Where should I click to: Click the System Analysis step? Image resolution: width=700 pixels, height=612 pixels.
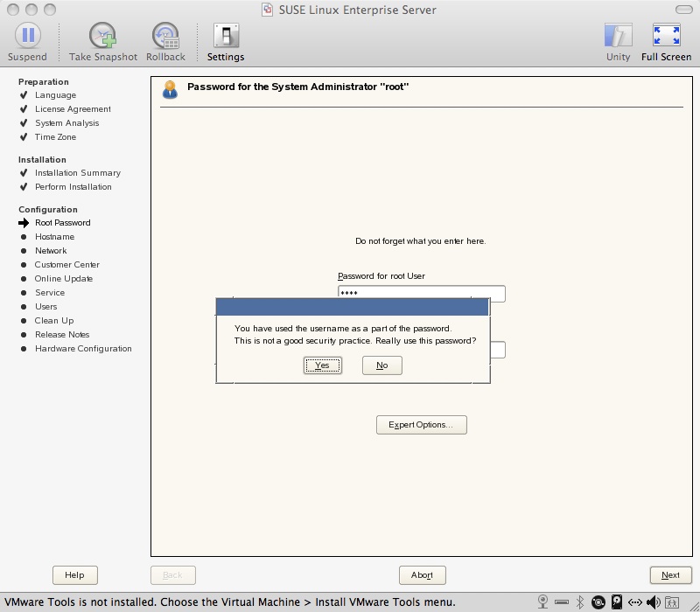tap(67, 123)
